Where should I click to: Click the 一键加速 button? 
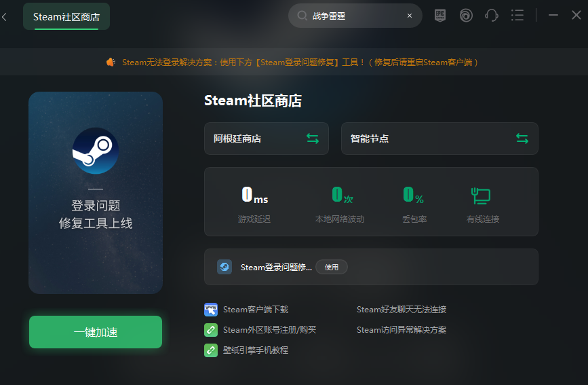(x=96, y=332)
